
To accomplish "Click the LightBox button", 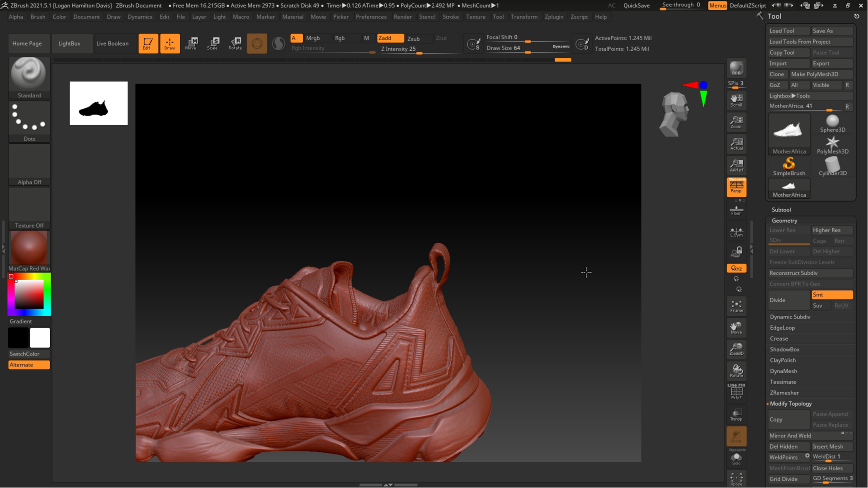I will [69, 43].
